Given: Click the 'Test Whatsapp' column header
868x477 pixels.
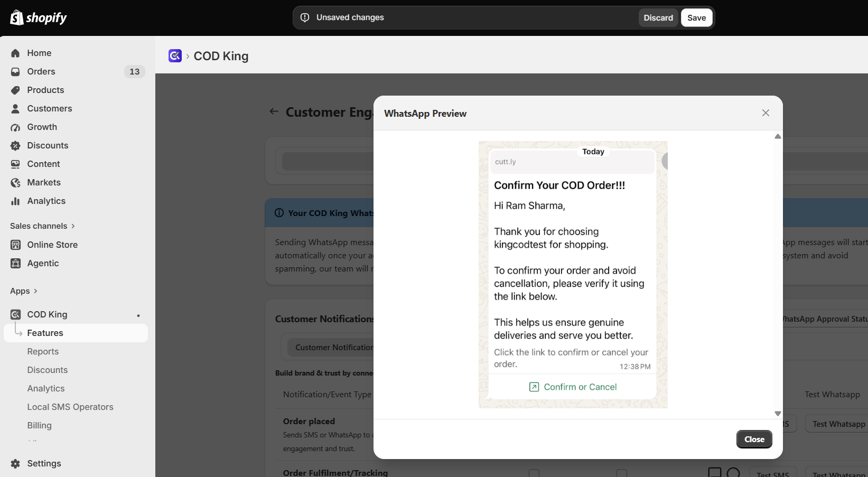Looking at the screenshot, I should tap(832, 394).
